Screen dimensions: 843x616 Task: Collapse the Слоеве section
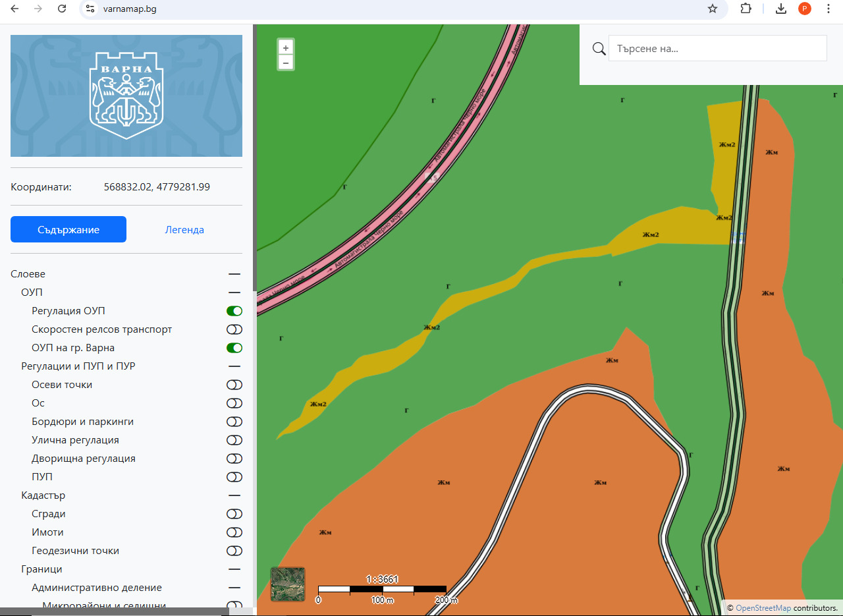[x=234, y=274]
